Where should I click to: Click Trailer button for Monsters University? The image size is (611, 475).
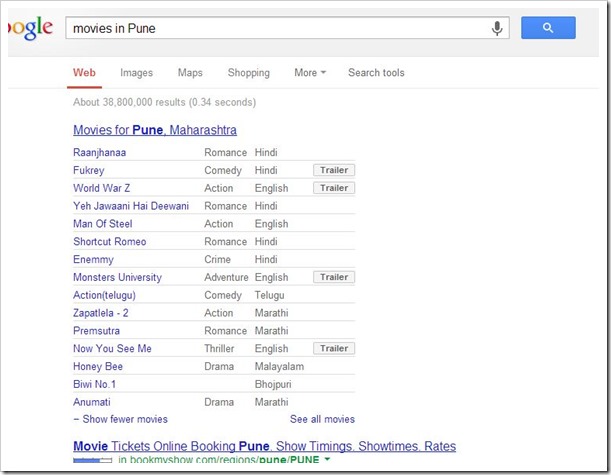click(334, 277)
